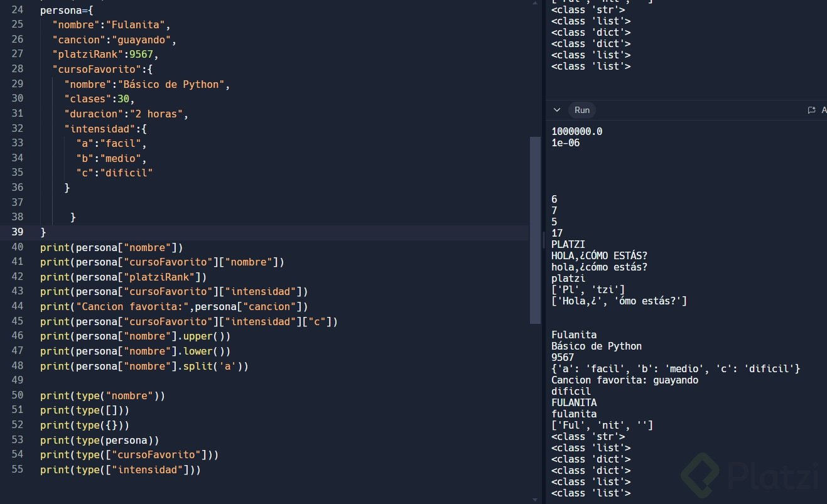Screen dimensions: 827x504
Task: Click the "b":"medio" code line
Action: [111, 158]
